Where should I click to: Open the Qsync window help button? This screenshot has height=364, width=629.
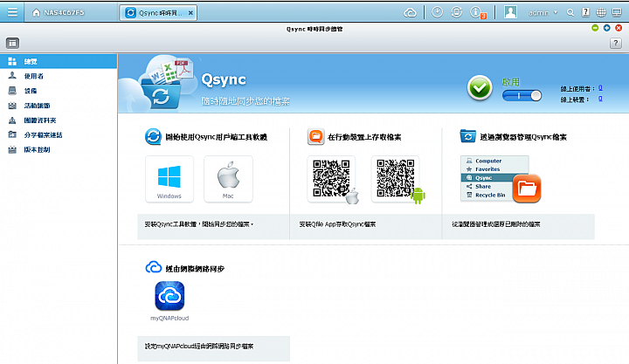615,43
